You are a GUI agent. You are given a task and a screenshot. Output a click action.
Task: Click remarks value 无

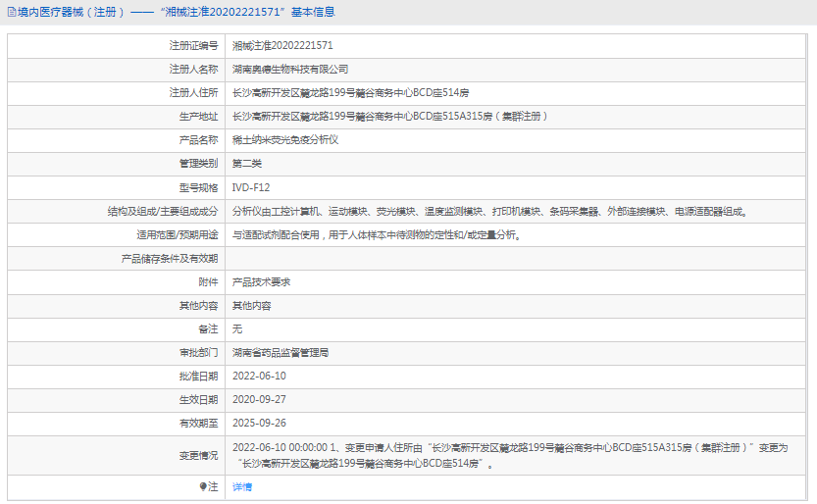click(237, 329)
